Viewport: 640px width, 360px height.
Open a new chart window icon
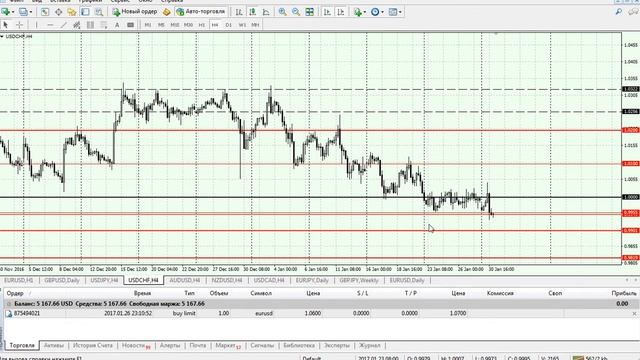tap(5, 12)
